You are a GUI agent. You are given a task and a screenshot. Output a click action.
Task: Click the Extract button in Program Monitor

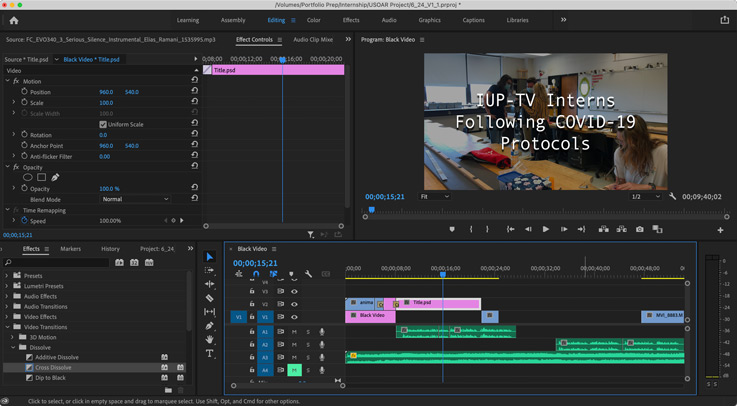621,229
